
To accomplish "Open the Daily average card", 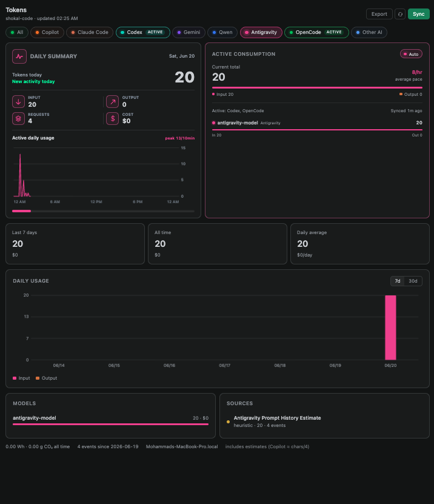I will click(x=360, y=244).
